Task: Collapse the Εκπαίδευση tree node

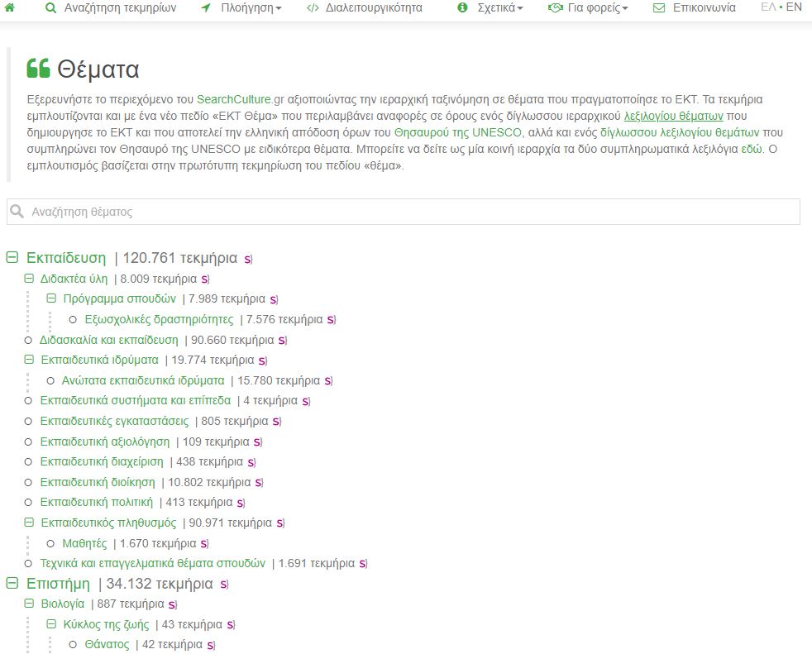Action: point(12,258)
